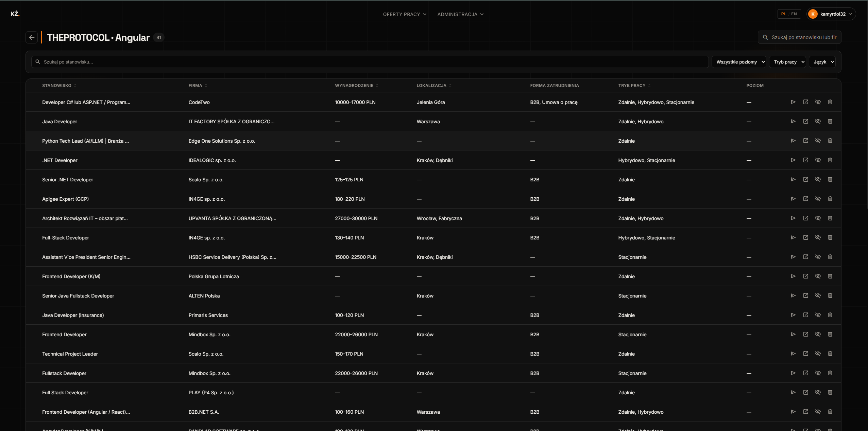The height and width of the screenshot is (431, 868).
Task: Hide the PLAY Full Stack Developer offer
Action: [818, 392]
